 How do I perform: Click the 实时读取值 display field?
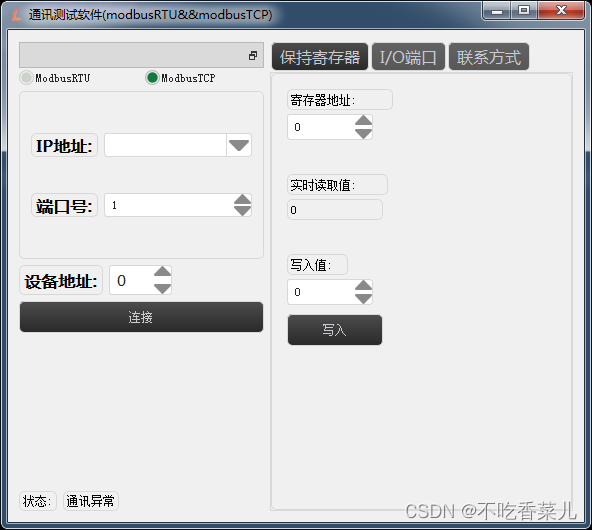335,210
